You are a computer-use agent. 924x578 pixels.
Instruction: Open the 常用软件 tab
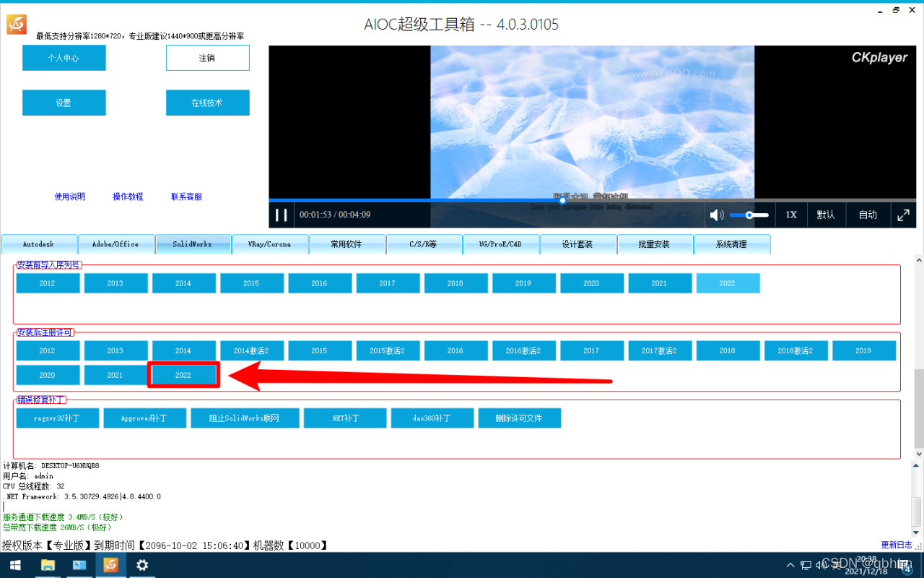(346, 244)
